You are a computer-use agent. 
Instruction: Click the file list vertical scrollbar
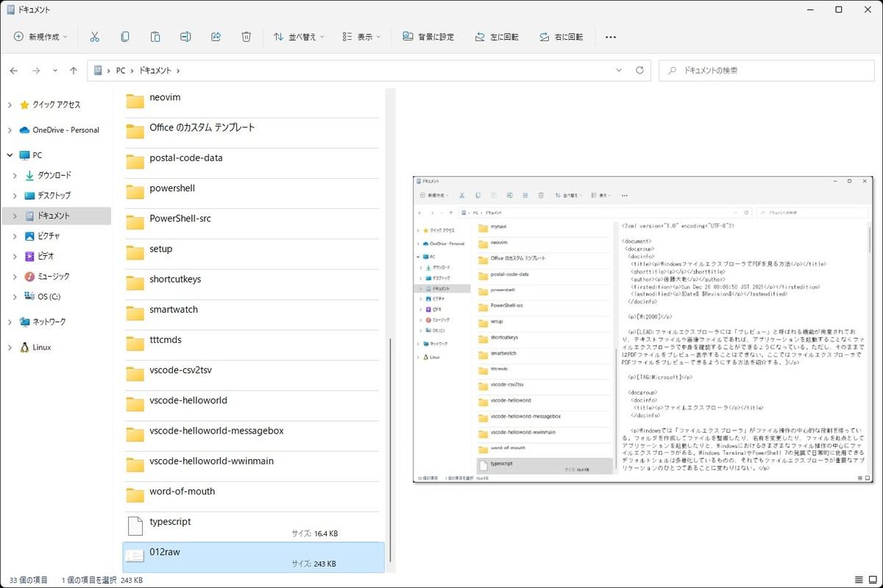click(391, 450)
